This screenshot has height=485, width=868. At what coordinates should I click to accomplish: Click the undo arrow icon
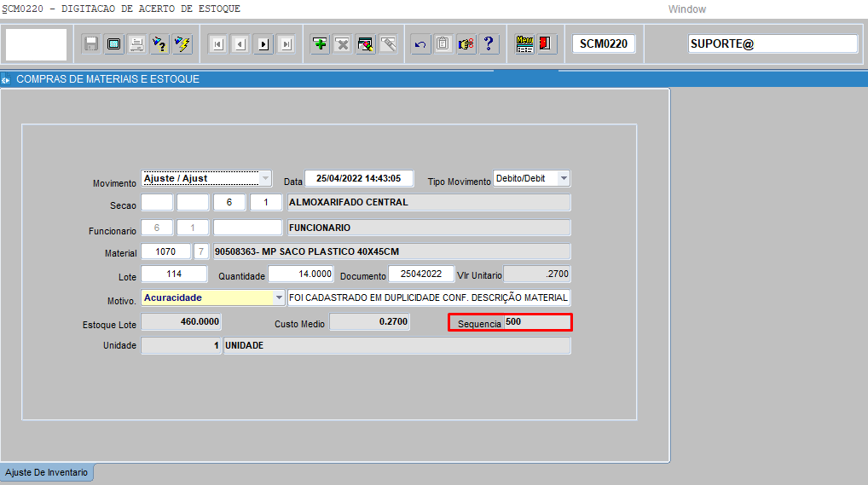[420, 43]
